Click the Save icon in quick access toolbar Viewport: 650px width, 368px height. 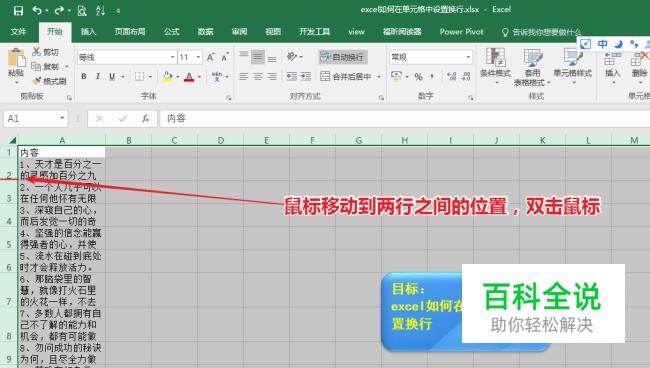coord(18,10)
